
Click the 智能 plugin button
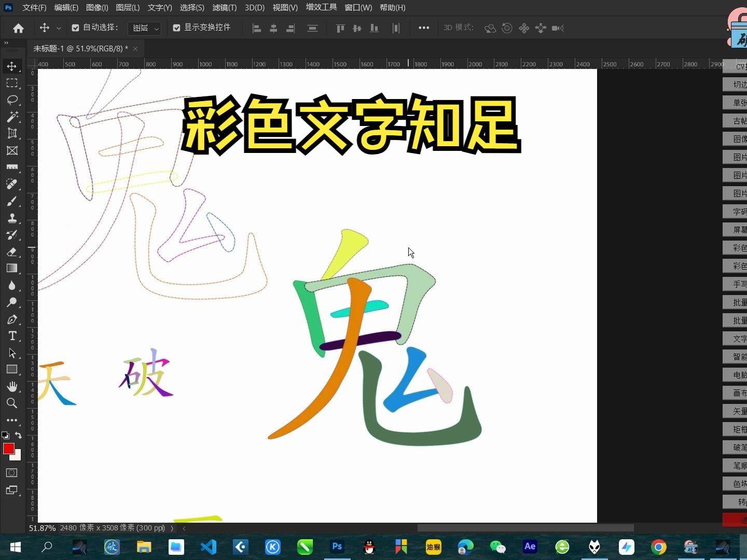click(736, 357)
